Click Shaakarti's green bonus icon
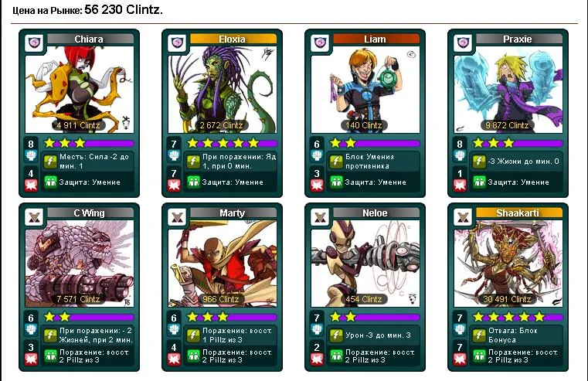This screenshot has width=588, height=381. point(479,355)
